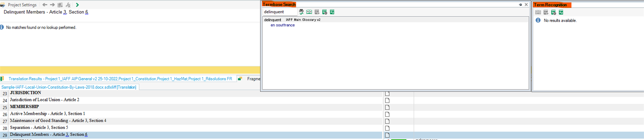
Task: Click the status icon for segment 28
Action: (x=387, y=128)
